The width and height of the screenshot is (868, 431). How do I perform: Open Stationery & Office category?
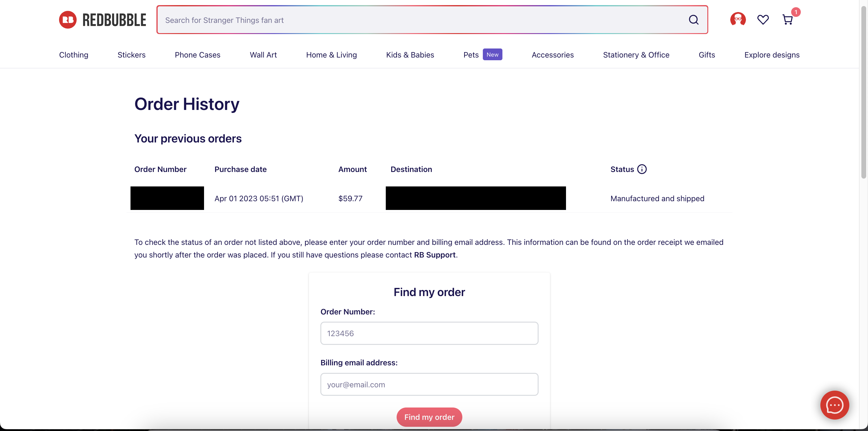click(x=636, y=55)
